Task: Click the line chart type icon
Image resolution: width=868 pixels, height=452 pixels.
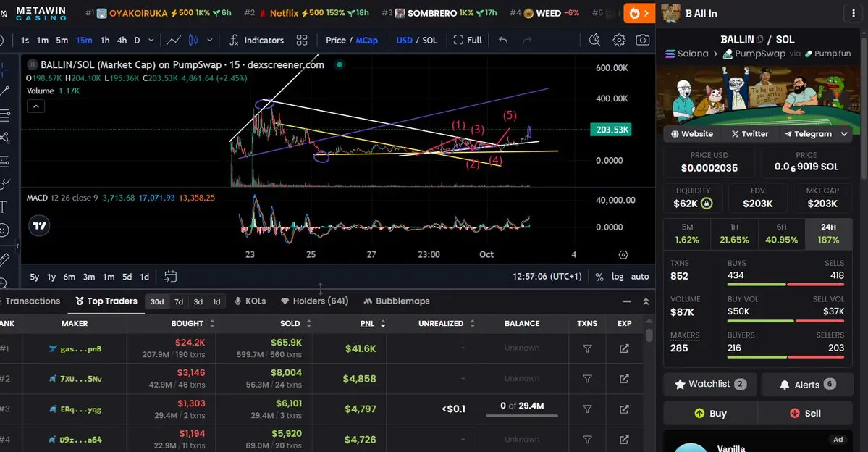Action: (174, 40)
